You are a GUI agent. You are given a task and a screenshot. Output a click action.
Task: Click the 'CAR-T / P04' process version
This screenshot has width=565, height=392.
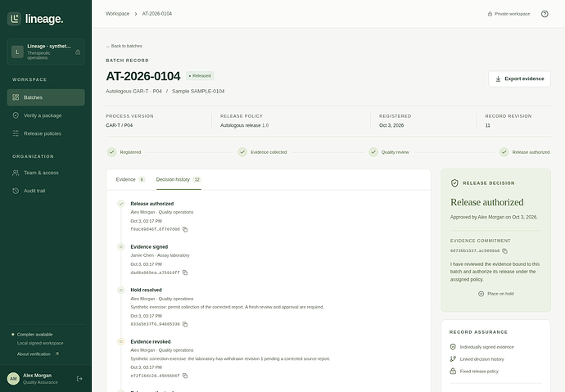pyautogui.click(x=120, y=125)
